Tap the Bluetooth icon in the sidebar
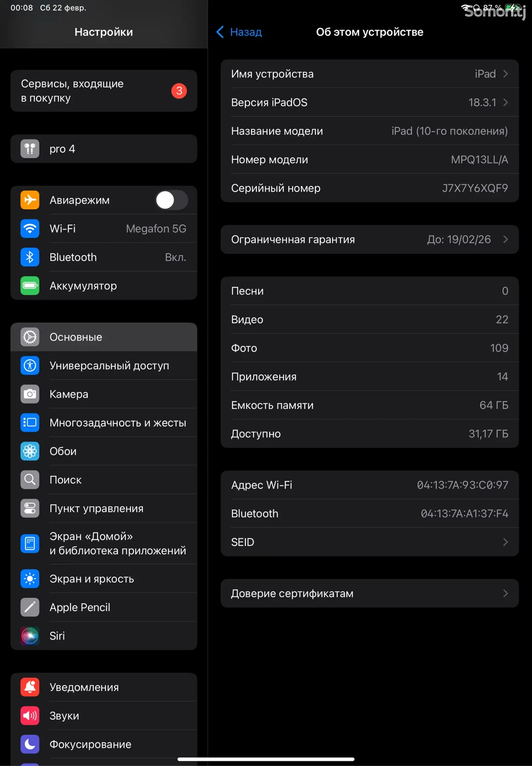This screenshot has height=766, width=532. tap(30, 257)
